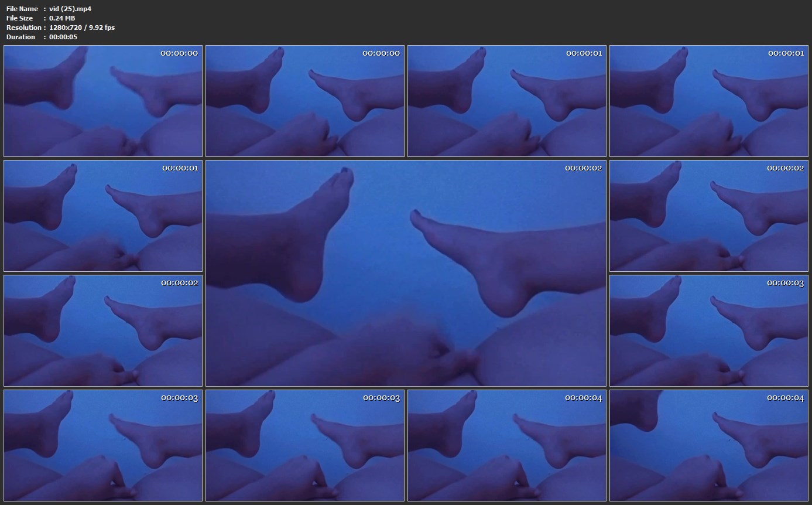This screenshot has width=812, height=505.
Task: Select the duration value "00:00:05"
Action: 63,37
